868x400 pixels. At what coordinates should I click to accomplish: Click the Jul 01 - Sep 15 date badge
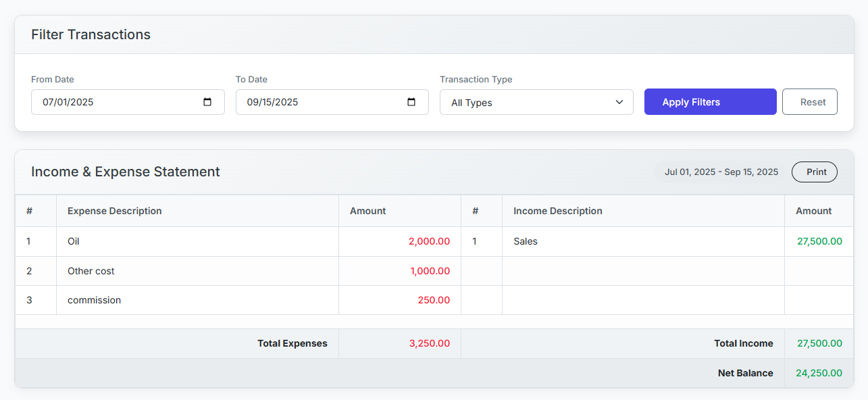721,172
